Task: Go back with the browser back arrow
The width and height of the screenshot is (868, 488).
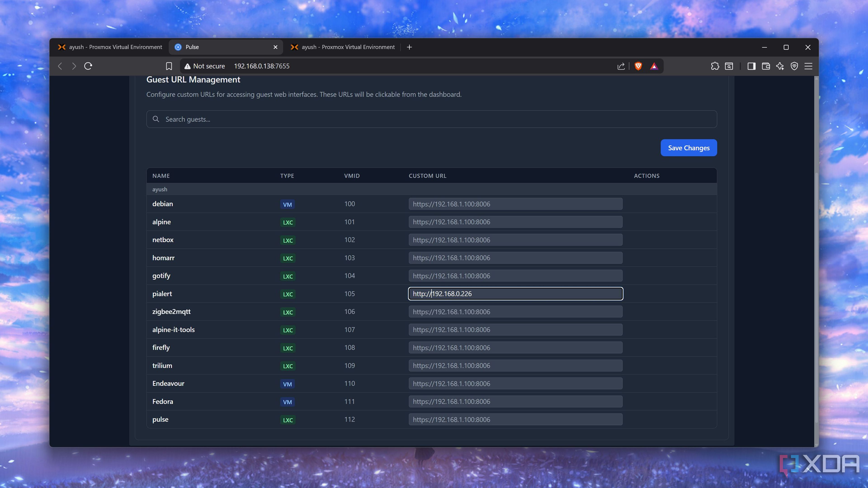Action: tap(60, 66)
